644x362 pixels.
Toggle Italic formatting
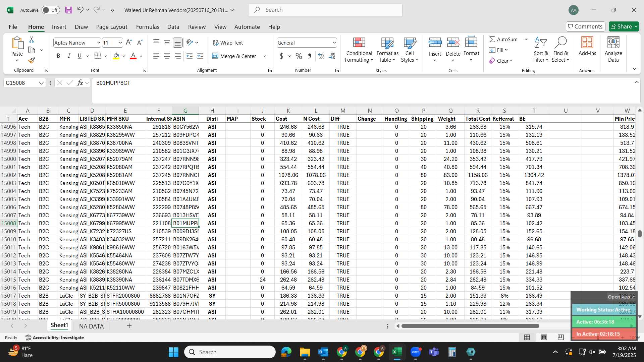69,56
